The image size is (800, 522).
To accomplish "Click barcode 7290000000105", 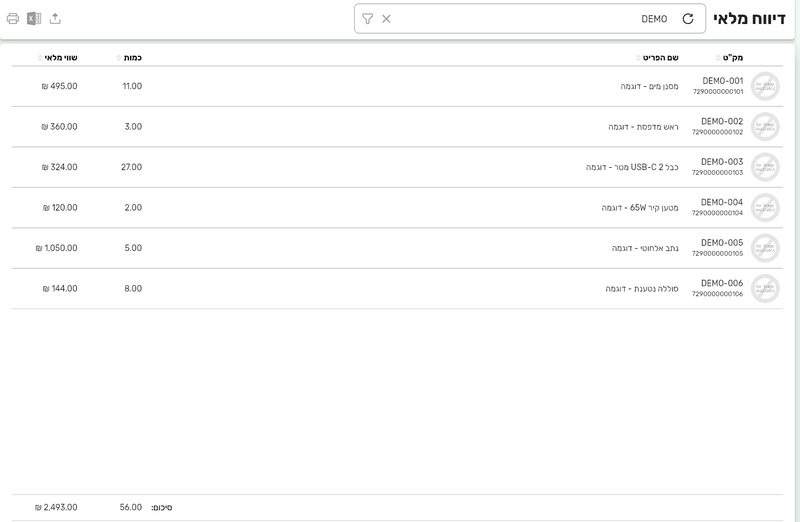I will coord(717,254).
